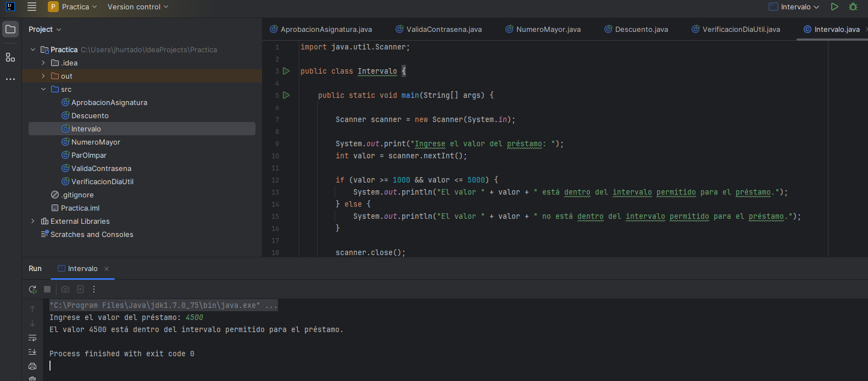Click 'Process finished with exit code 0' text

tap(122, 354)
